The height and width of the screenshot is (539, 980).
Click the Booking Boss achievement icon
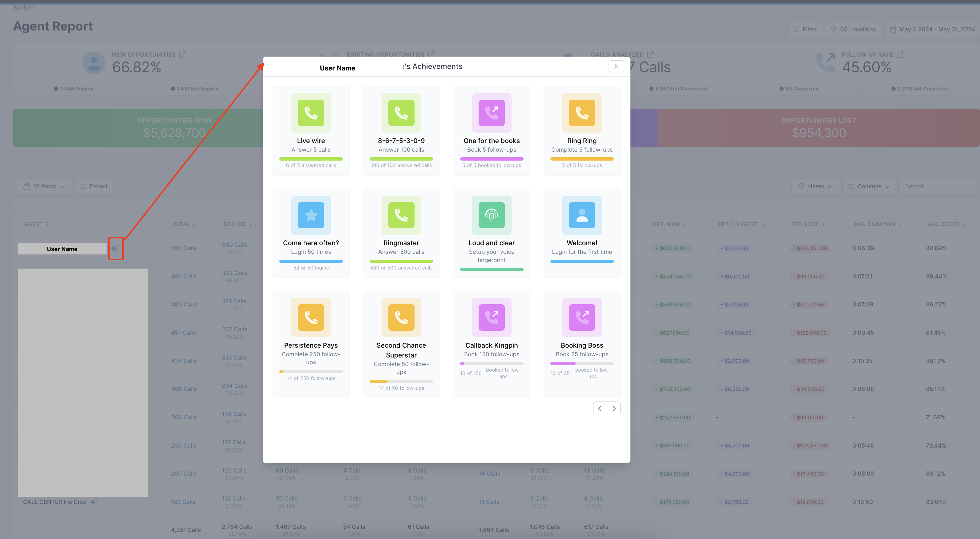582,317
